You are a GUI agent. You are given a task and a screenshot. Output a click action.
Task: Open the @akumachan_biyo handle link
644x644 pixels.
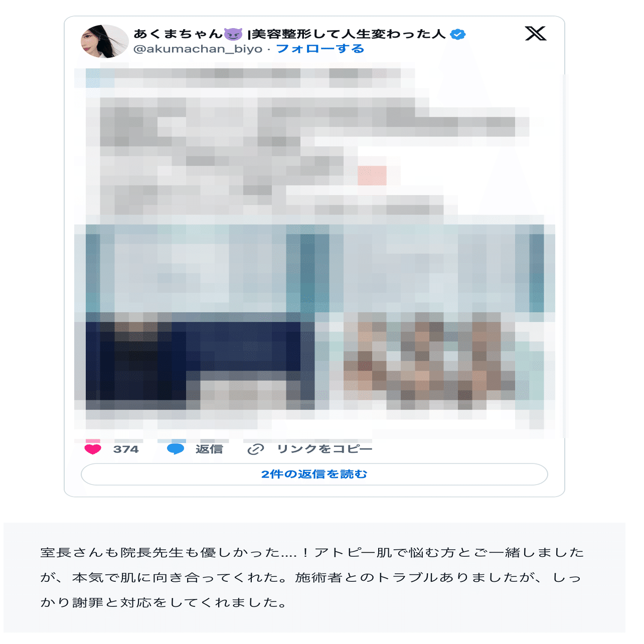(x=198, y=49)
